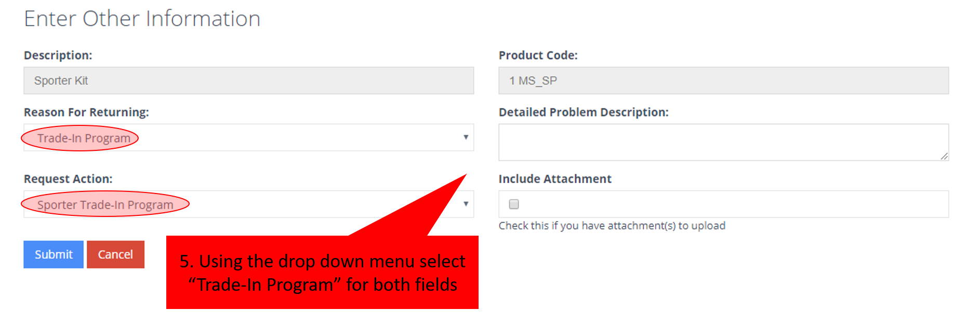
Task: Click the Detailed Problem Description label
Action: click(584, 112)
